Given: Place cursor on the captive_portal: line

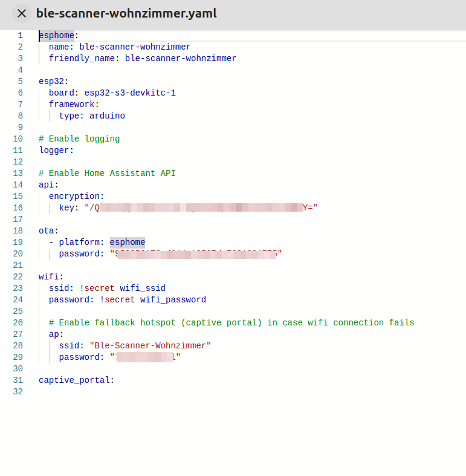Looking at the screenshot, I should [x=76, y=380].
